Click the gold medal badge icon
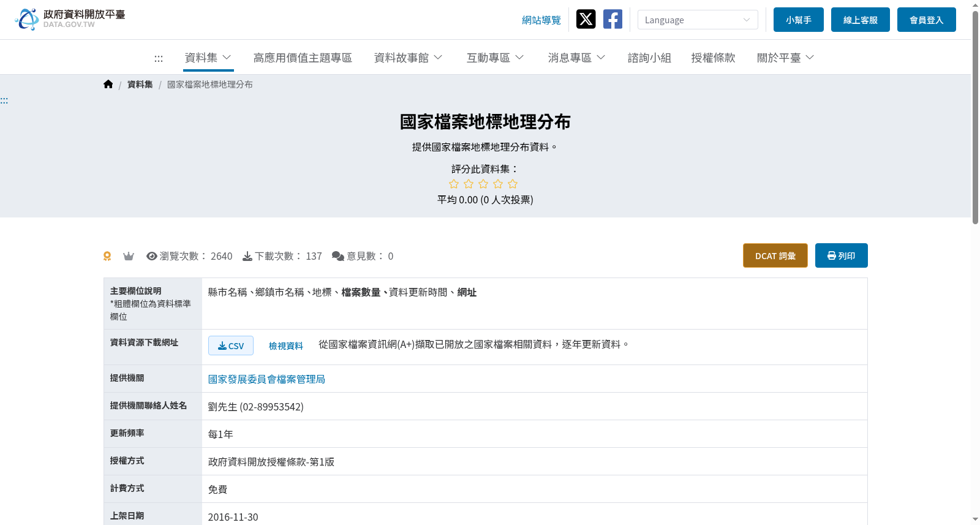Screen dimensions: 980x525 pos(107,256)
